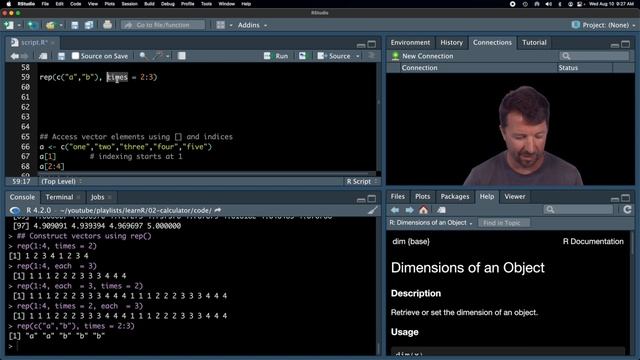Viewport: 640px width, 360px height.
Task: Expand the Source options dropdown arrow
Action: pos(358,56)
